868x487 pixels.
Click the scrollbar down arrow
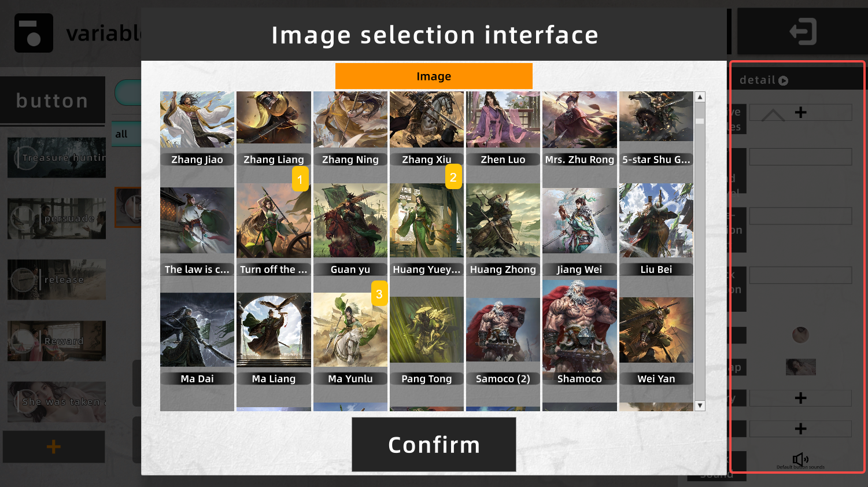click(x=700, y=405)
